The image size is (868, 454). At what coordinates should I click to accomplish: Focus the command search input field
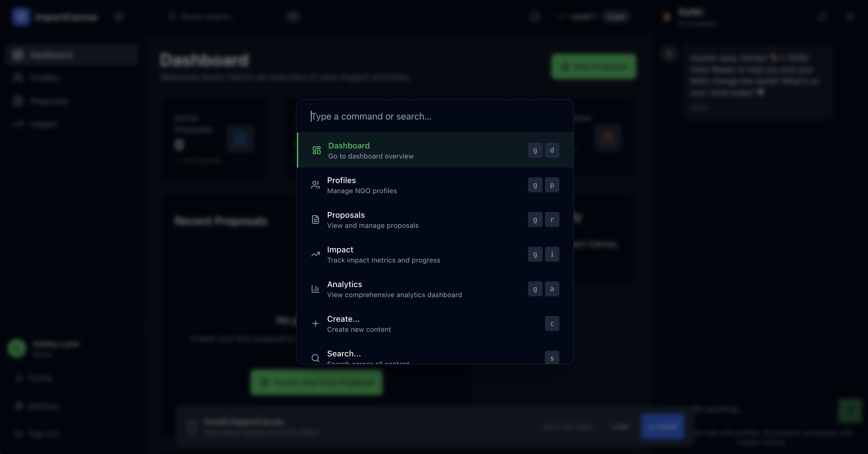[435, 116]
